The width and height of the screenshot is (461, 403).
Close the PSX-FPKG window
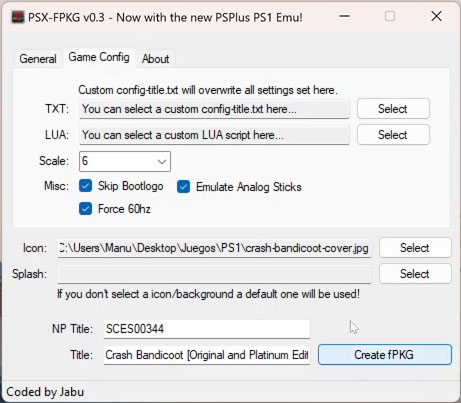pos(436,16)
